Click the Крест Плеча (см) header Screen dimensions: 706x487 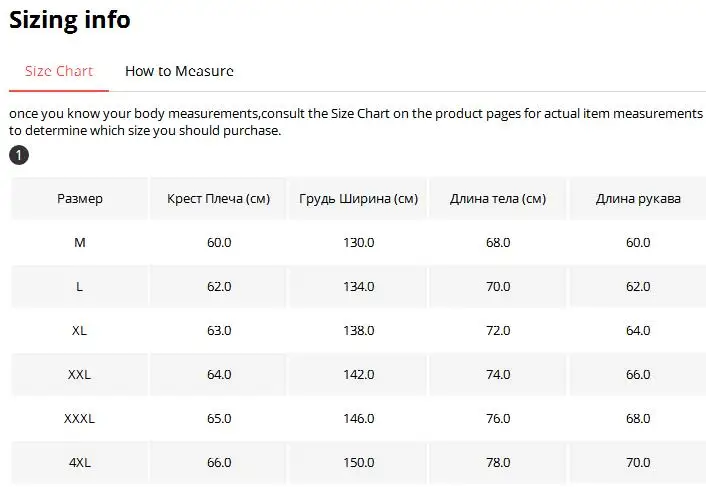[218, 198]
